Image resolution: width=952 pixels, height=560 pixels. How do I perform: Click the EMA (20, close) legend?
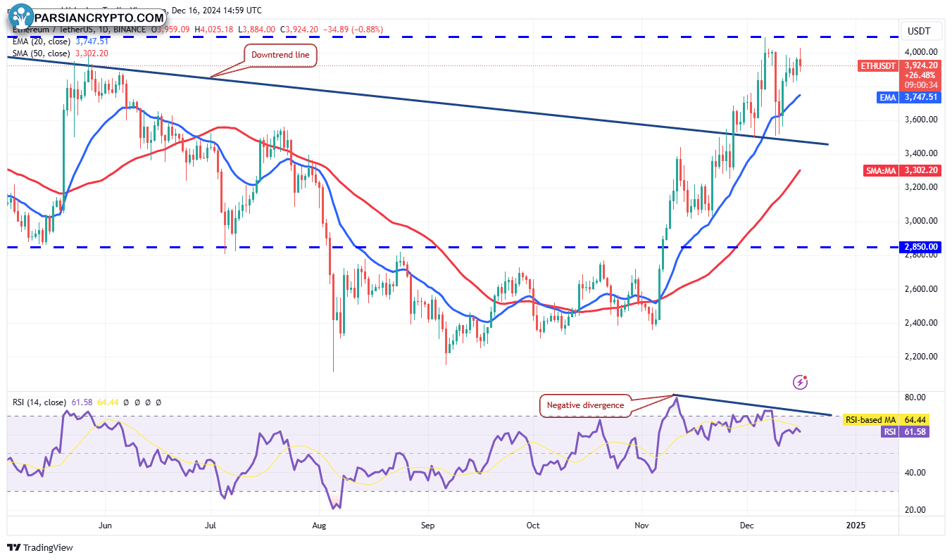click(41, 41)
